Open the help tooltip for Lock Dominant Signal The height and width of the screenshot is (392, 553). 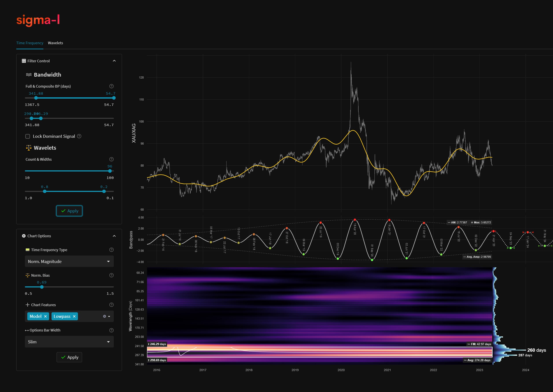[79, 136]
